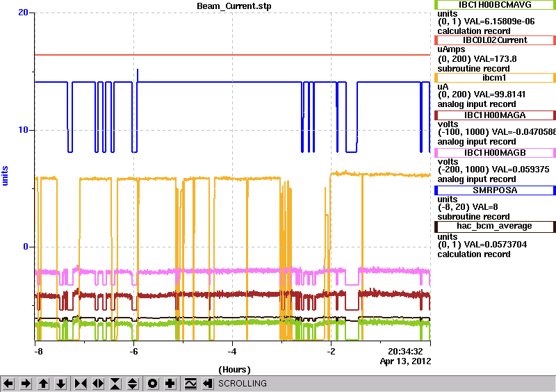Screen dimensions: 556x392
Task: Click the y-axis value 10 label
Action: click(x=23, y=130)
